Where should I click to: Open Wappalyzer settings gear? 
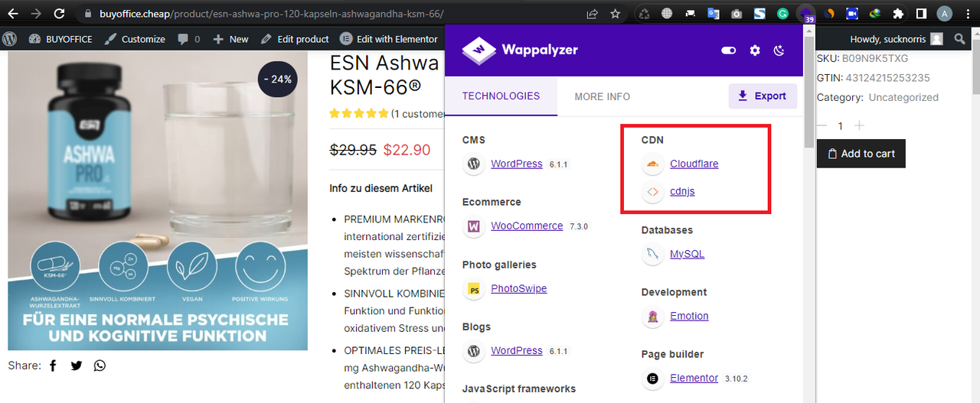pos(755,50)
